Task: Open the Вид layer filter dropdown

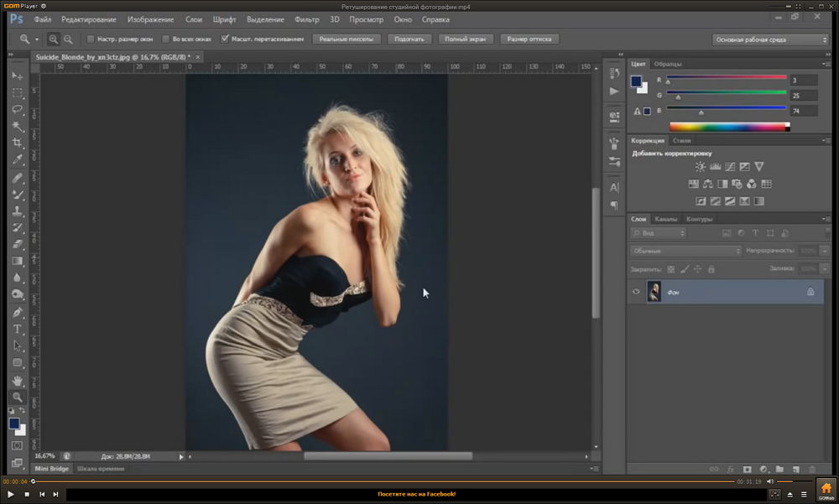Action: click(x=659, y=232)
